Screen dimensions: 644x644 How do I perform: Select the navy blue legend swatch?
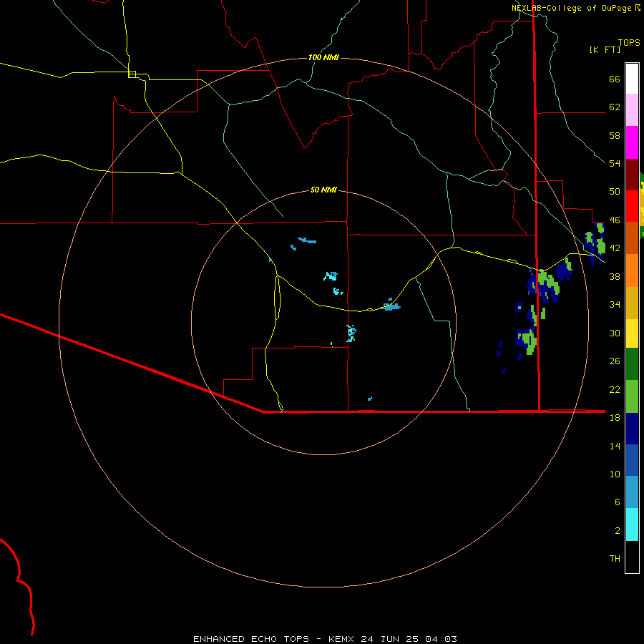tap(632, 429)
